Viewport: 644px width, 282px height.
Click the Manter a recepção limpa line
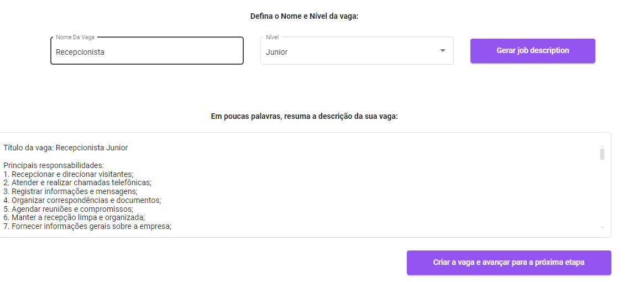point(74,217)
